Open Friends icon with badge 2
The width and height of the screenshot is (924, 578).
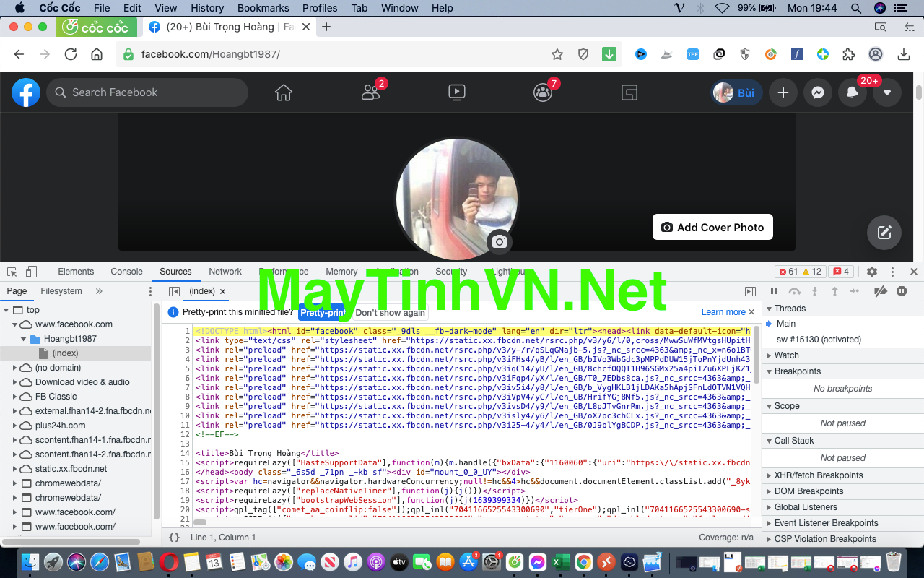click(371, 92)
